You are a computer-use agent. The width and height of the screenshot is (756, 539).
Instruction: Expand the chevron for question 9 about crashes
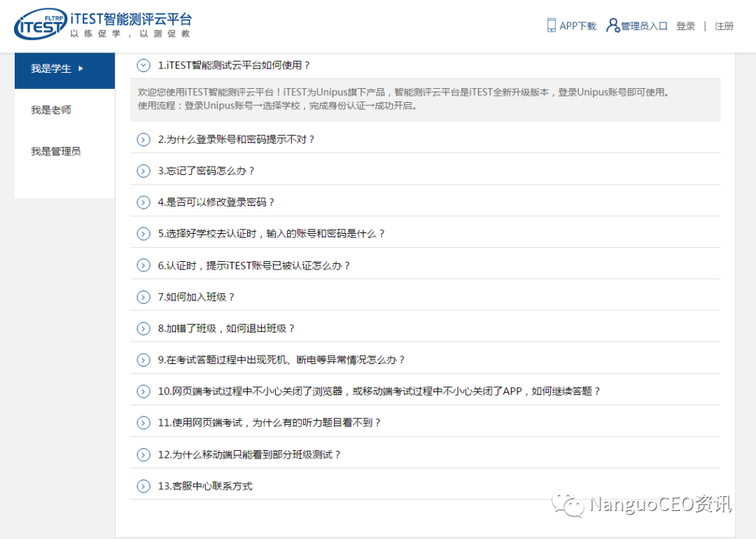pyautogui.click(x=143, y=360)
